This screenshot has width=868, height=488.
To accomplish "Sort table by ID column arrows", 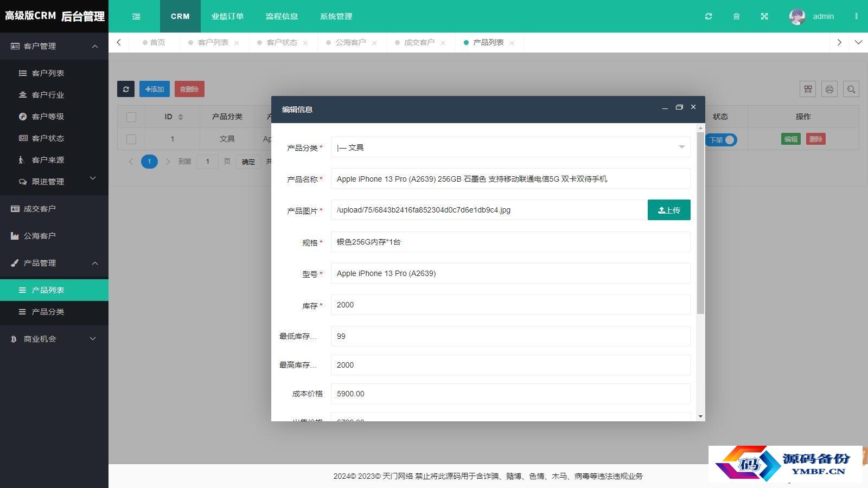I will tap(181, 117).
